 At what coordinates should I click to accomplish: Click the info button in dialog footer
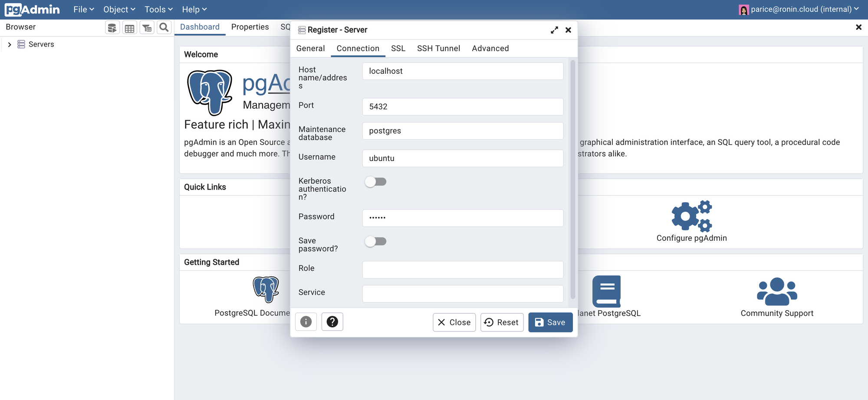pos(306,322)
